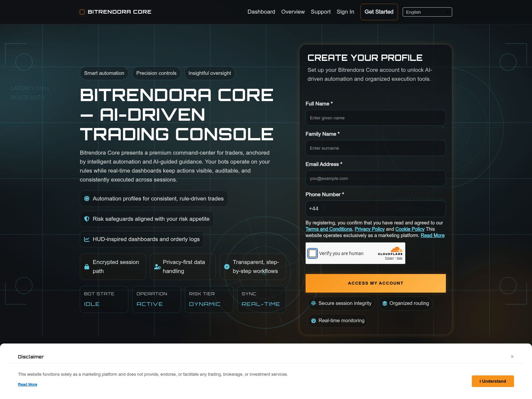Close the Disclaimer banner with the X
The image size is (532, 399).
click(512, 356)
